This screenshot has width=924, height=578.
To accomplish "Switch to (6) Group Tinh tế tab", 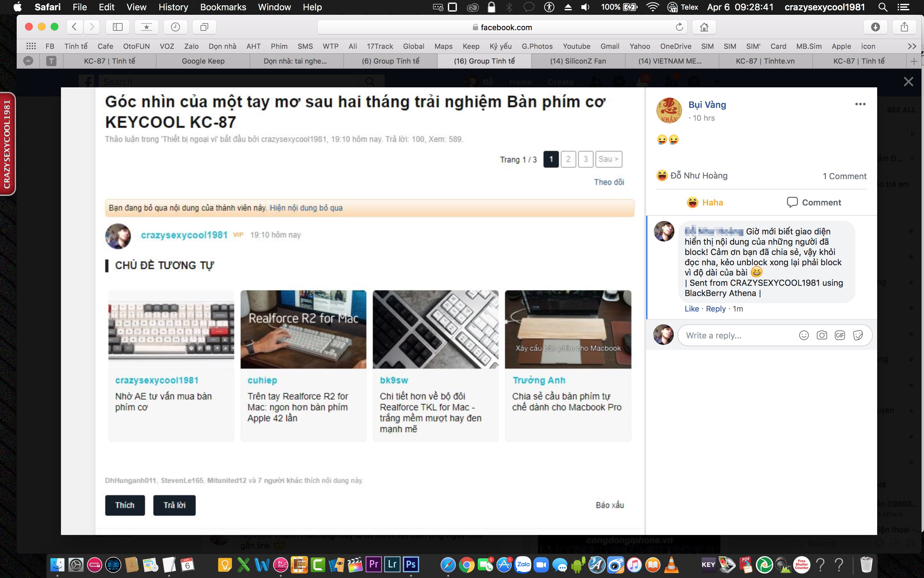I will pyautogui.click(x=390, y=61).
